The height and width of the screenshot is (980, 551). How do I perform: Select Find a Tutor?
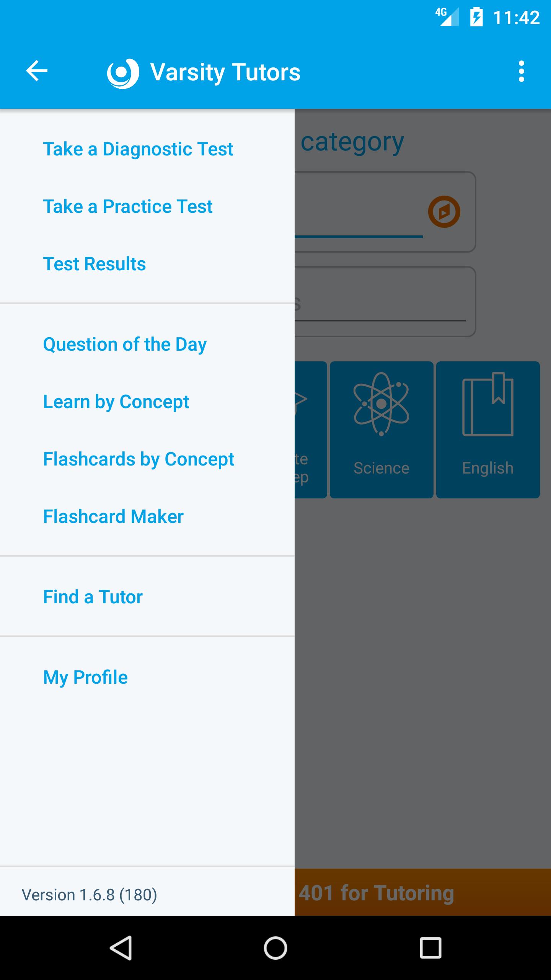pos(93,597)
